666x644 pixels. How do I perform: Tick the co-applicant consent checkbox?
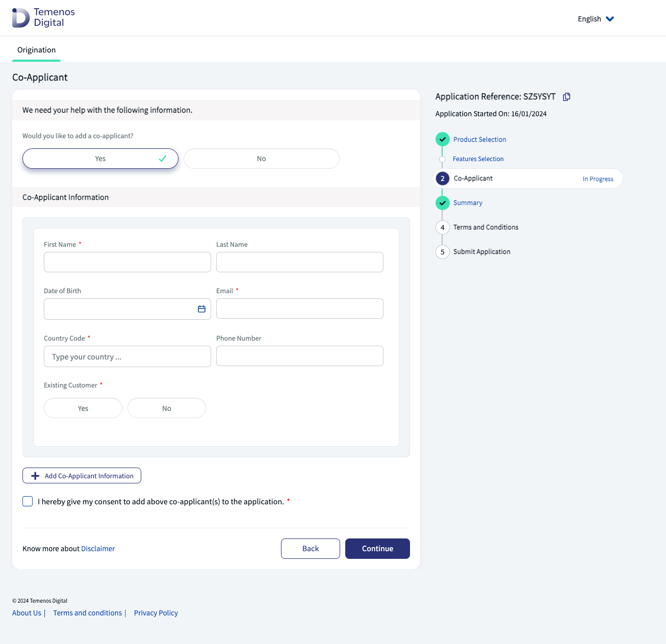tap(28, 501)
